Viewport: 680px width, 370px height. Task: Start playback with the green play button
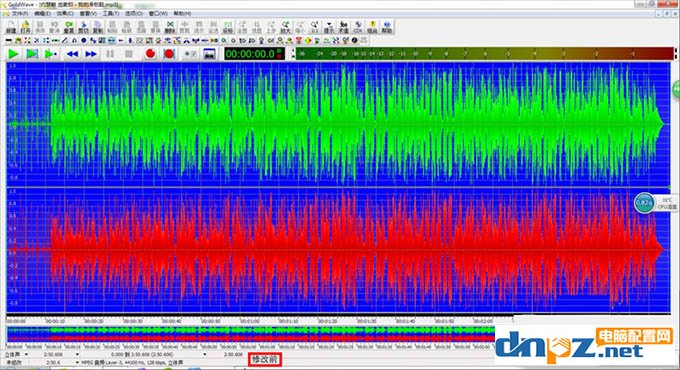coord(13,54)
